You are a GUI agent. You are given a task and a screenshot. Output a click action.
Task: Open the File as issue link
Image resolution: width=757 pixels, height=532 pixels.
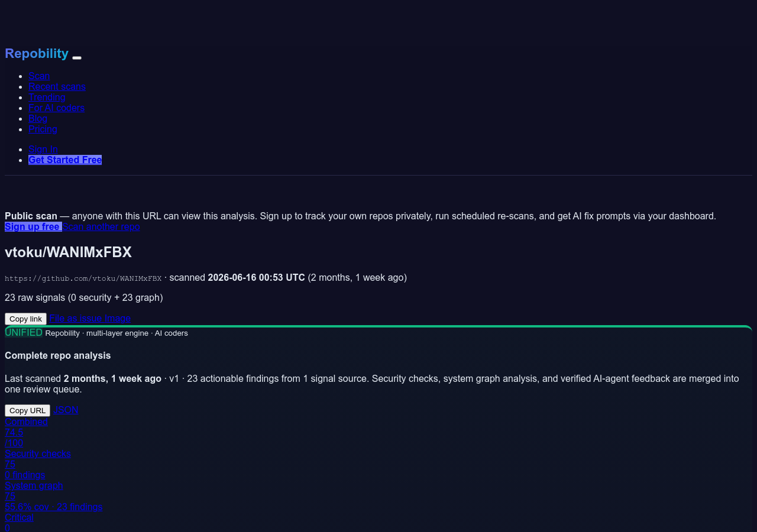[76, 318]
